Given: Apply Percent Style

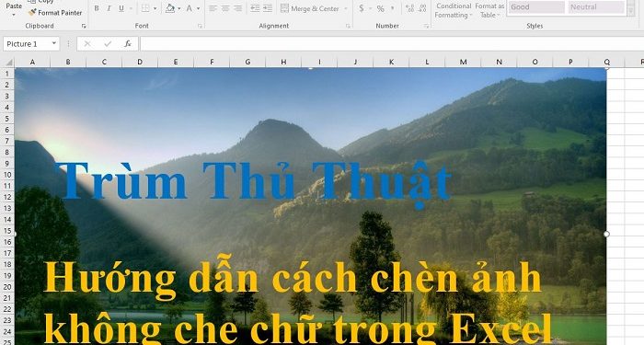Looking at the screenshot, I should coord(381,8).
